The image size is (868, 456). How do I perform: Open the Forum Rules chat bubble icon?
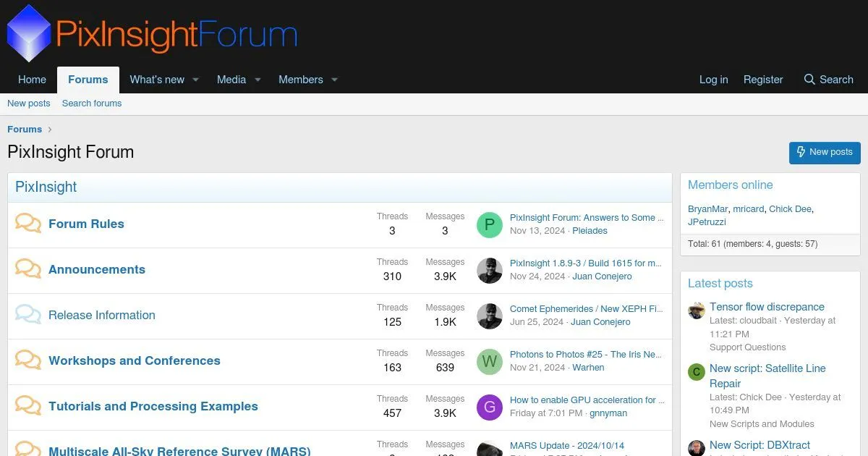28,223
